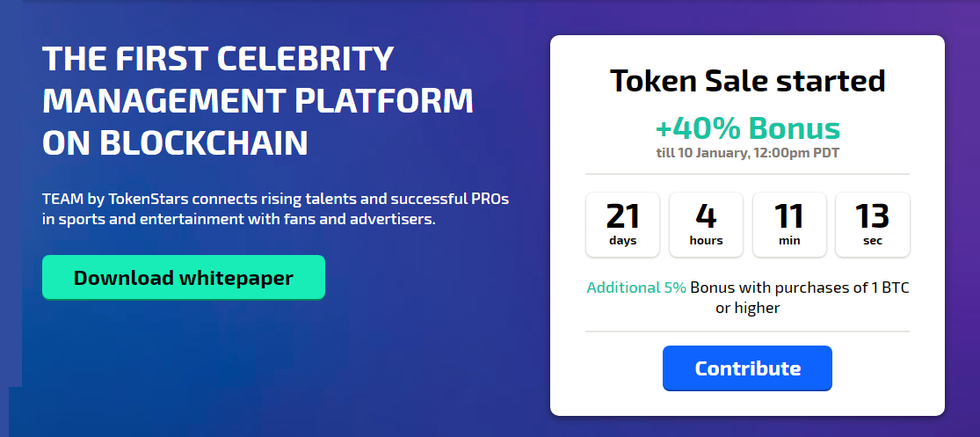Click the main Celebrity Management Platform headline
The image size is (980, 437).
click(258, 100)
